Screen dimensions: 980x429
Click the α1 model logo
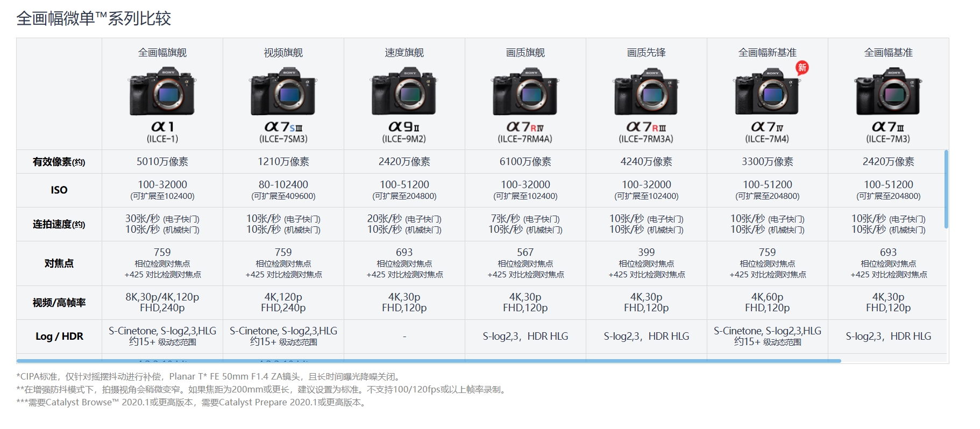click(x=162, y=127)
